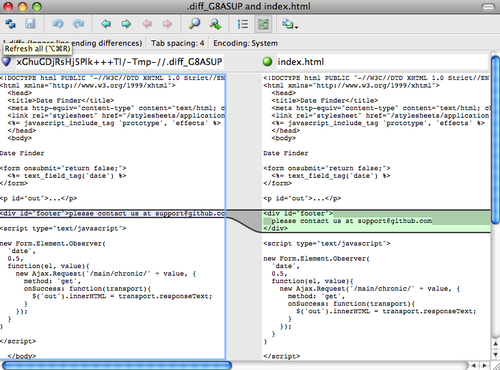The width and height of the screenshot is (500, 370).
Task: Click the red left arrow toolbar icon
Action: point(147,24)
